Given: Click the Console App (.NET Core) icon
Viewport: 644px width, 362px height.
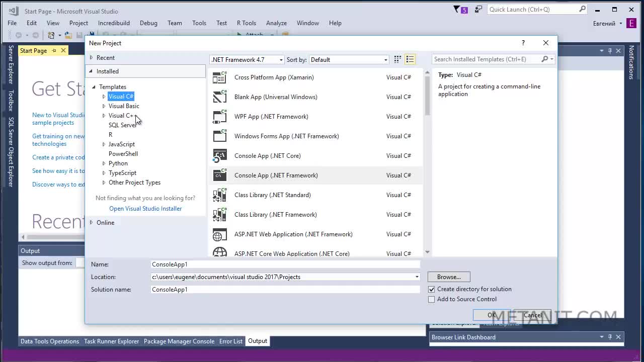Looking at the screenshot, I should 220,156.
